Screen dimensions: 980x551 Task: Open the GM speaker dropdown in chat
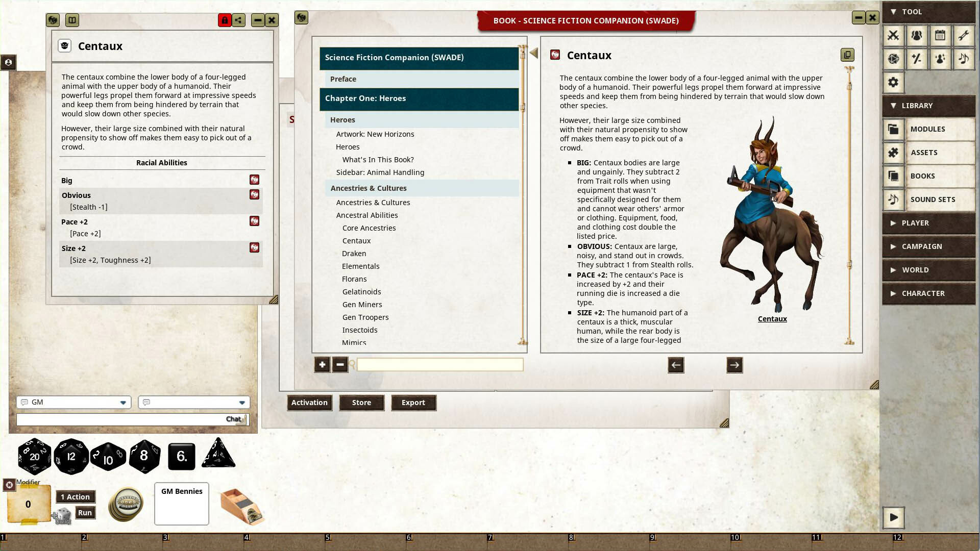[x=74, y=402]
